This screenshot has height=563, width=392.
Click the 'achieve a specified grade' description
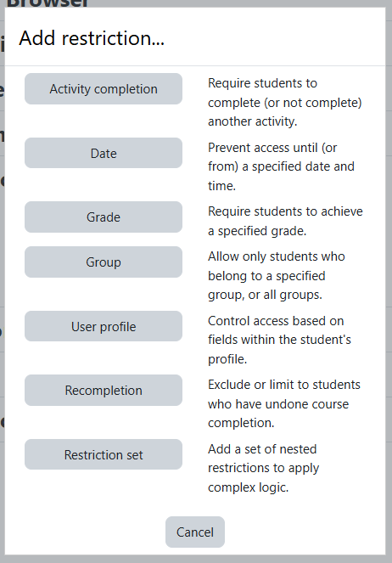285,221
